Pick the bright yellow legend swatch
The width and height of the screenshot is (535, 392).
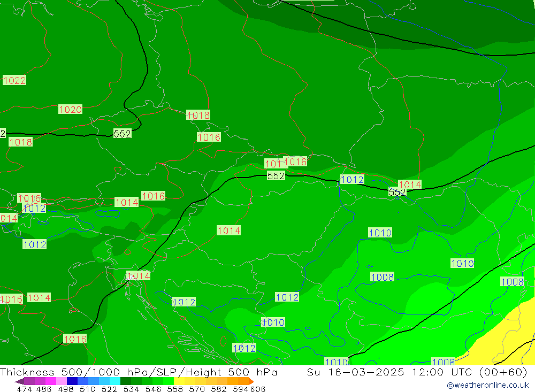point(179,381)
